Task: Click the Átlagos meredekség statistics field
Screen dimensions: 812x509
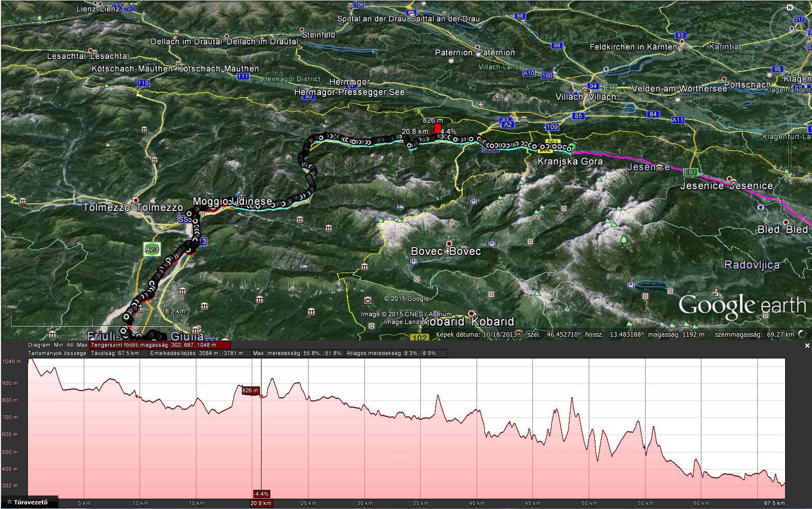Action: [396, 353]
